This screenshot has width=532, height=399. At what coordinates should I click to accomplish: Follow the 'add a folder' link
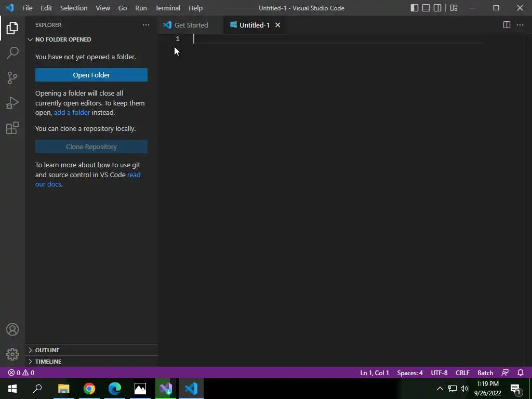(72, 113)
